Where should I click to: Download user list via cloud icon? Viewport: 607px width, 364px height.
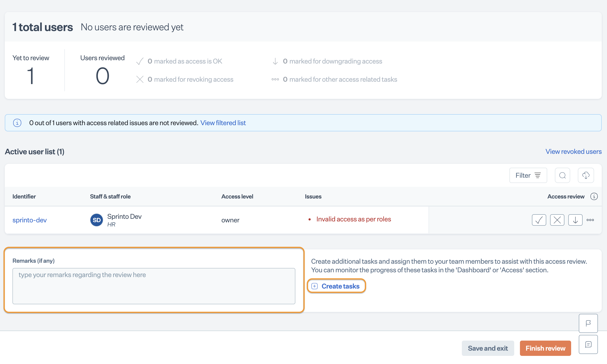click(x=586, y=175)
